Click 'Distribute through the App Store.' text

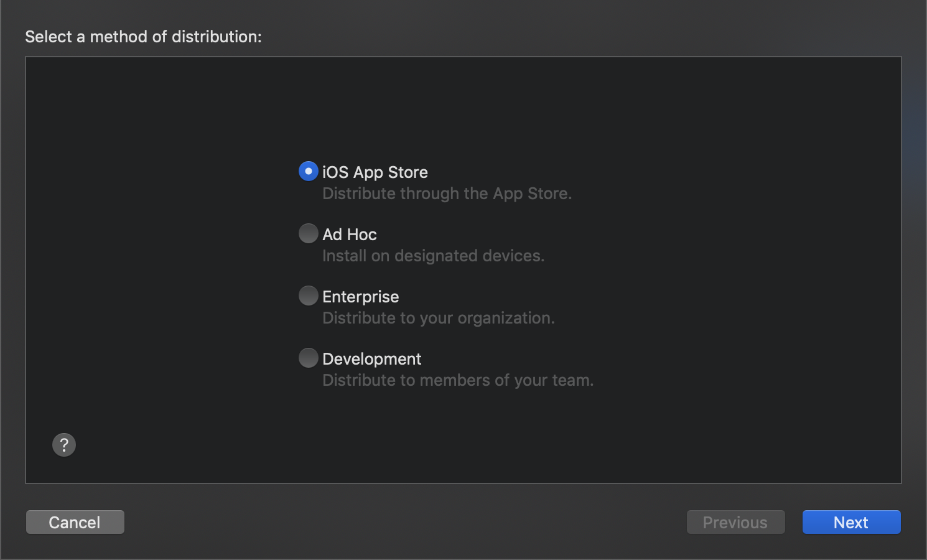point(447,194)
